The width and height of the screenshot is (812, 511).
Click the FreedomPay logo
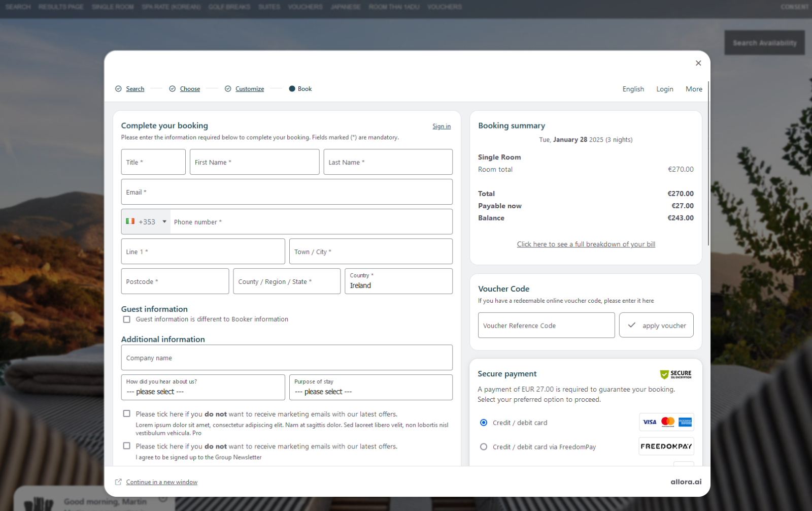pyautogui.click(x=666, y=446)
